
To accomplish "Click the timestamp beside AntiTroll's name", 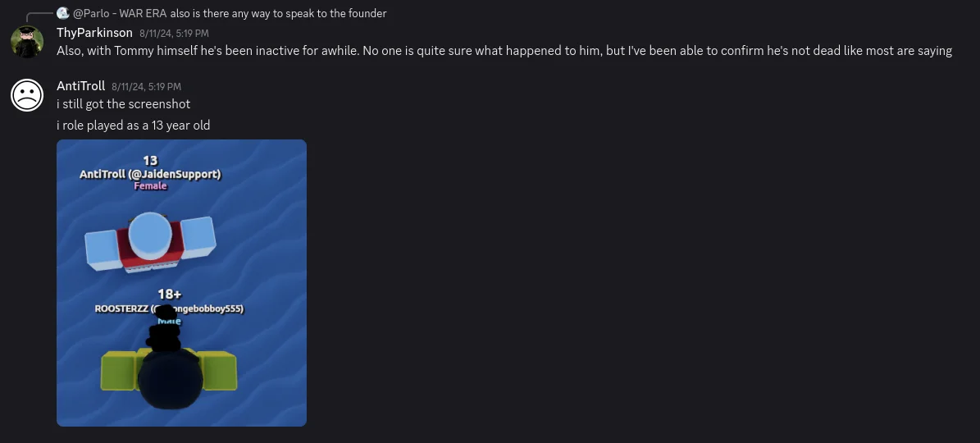I will point(146,87).
